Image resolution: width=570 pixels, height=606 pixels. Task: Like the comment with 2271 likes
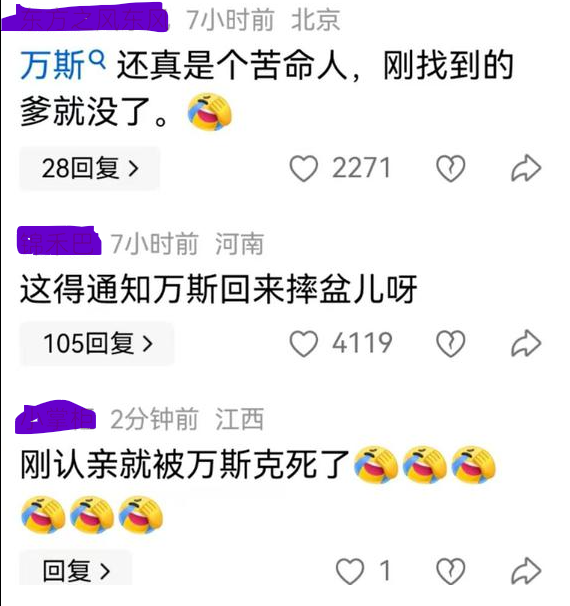coord(304,169)
